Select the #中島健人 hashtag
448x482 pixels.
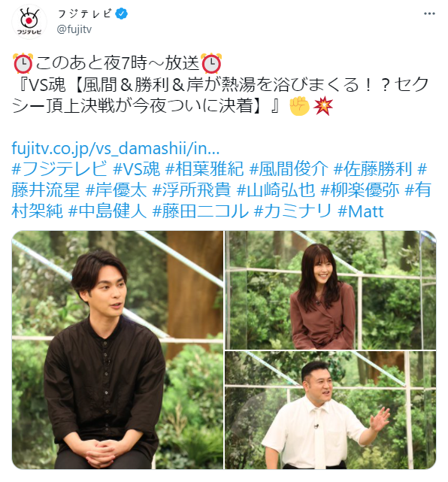[107, 211]
